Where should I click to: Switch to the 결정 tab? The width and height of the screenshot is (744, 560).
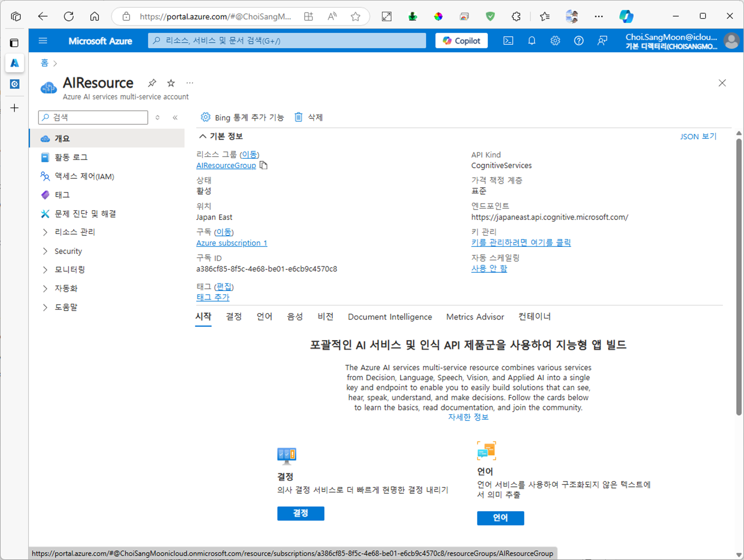(x=233, y=317)
